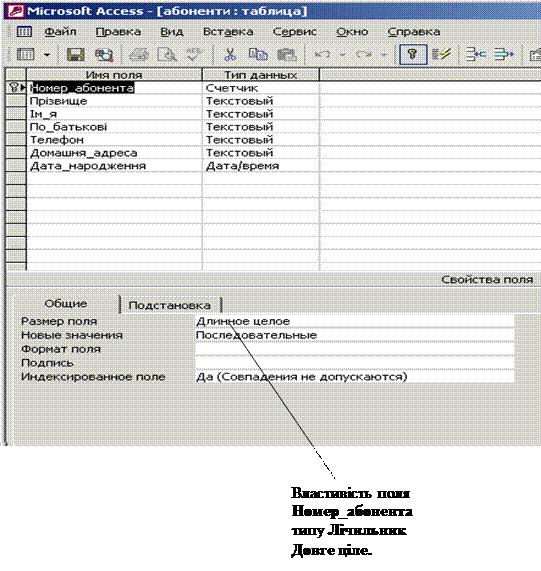Viewport: 541px width, 571px height.
Task: Click the empty Формат поля value box
Action: click(x=355, y=349)
